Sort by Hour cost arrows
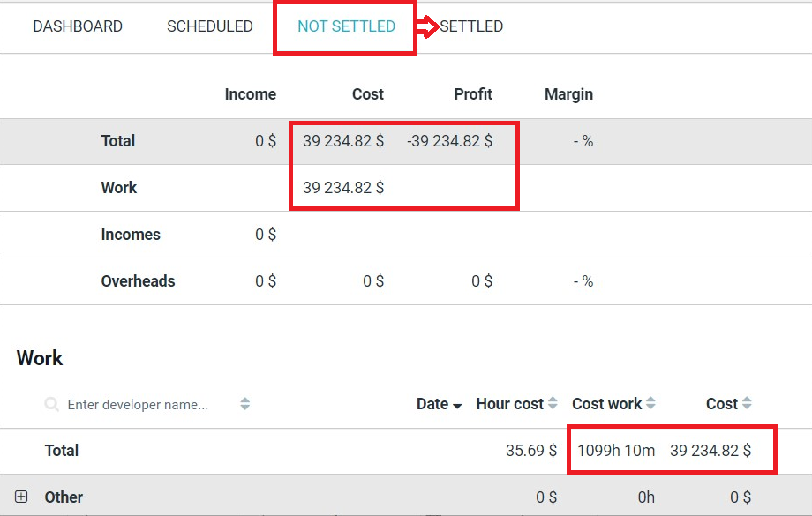The width and height of the screenshot is (812, 516). click(x=553, y=402)
